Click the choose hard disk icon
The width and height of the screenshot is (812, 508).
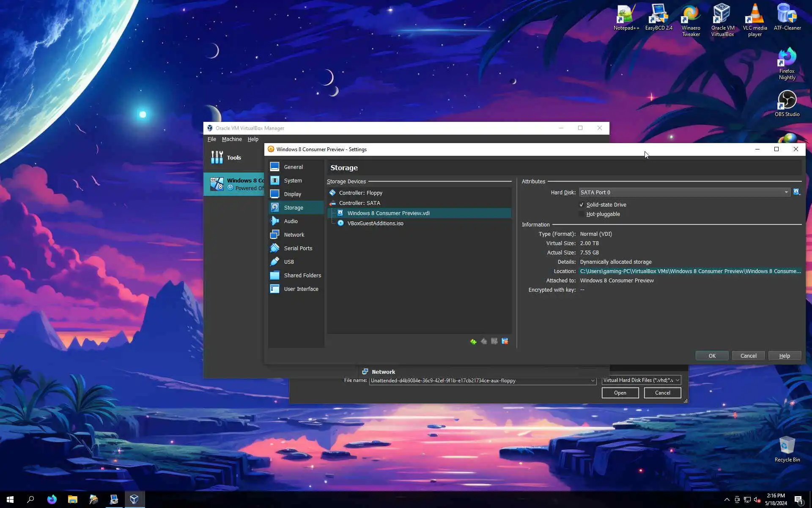click(x=797, y=192)
